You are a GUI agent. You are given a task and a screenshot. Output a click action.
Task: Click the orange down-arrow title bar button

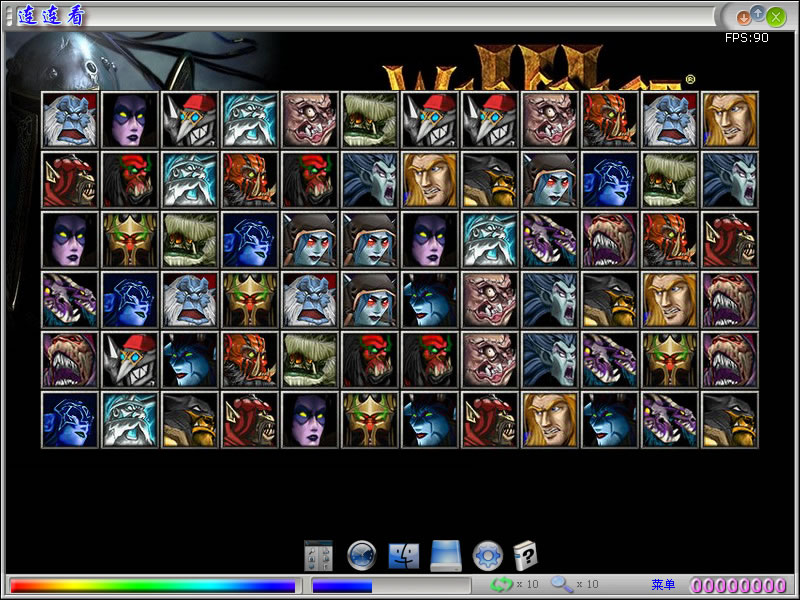point(743,18)
